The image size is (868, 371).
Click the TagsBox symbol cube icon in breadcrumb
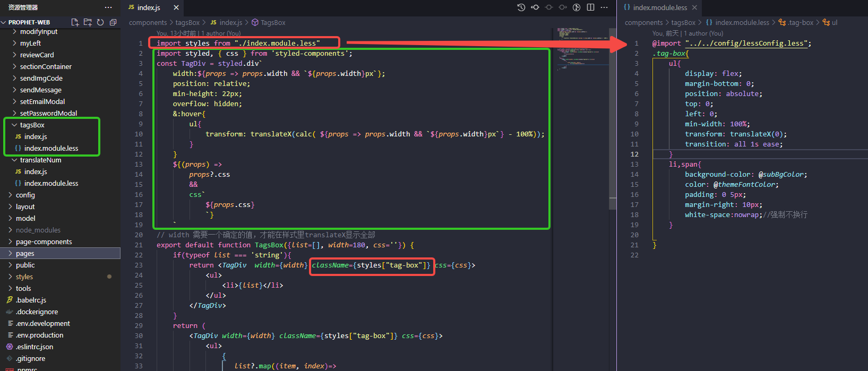(255, 22)
